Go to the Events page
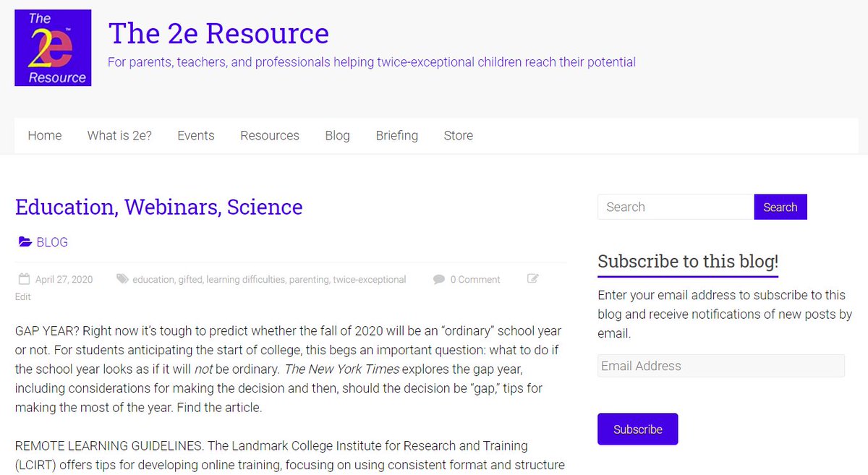Viewport: 868px width, 475px height. (x=196, y=135)
